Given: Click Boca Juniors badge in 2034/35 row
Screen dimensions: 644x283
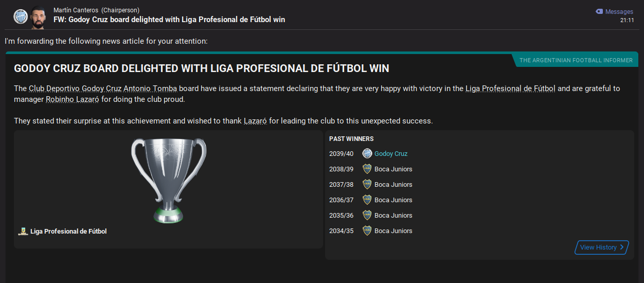Looking at the screenshot, I should coord(367,231).
